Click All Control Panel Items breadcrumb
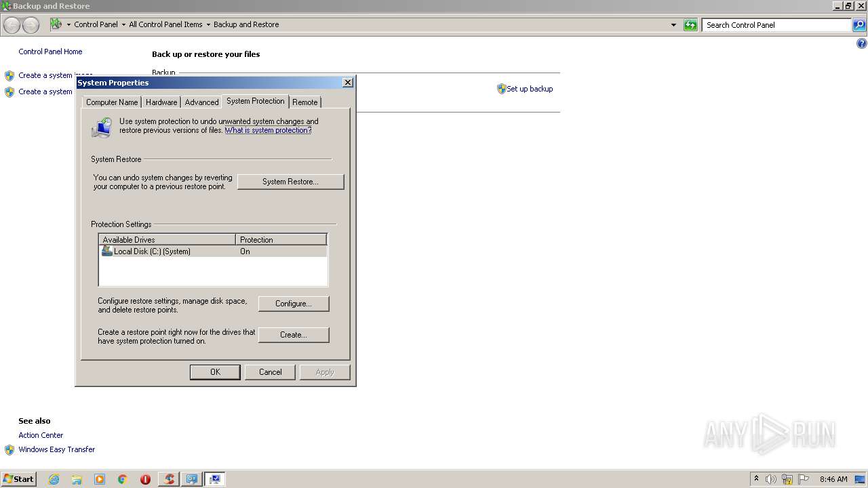 [165, 24]
